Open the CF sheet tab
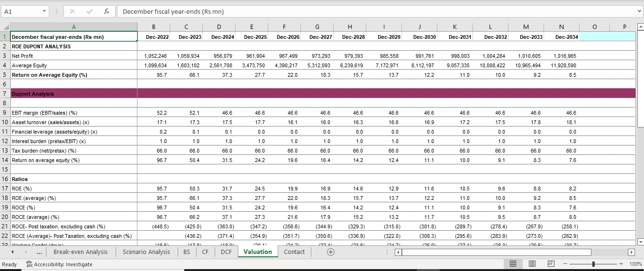 205,252
